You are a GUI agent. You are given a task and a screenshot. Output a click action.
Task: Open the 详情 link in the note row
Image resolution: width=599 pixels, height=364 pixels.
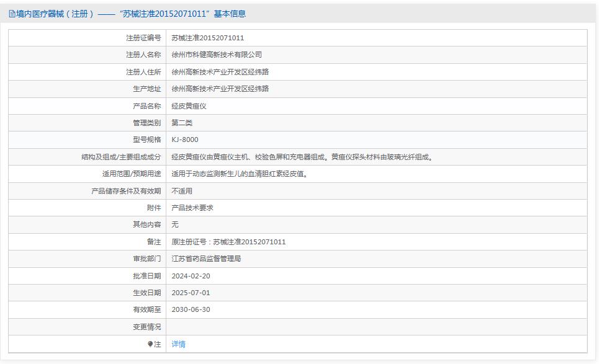178,344
